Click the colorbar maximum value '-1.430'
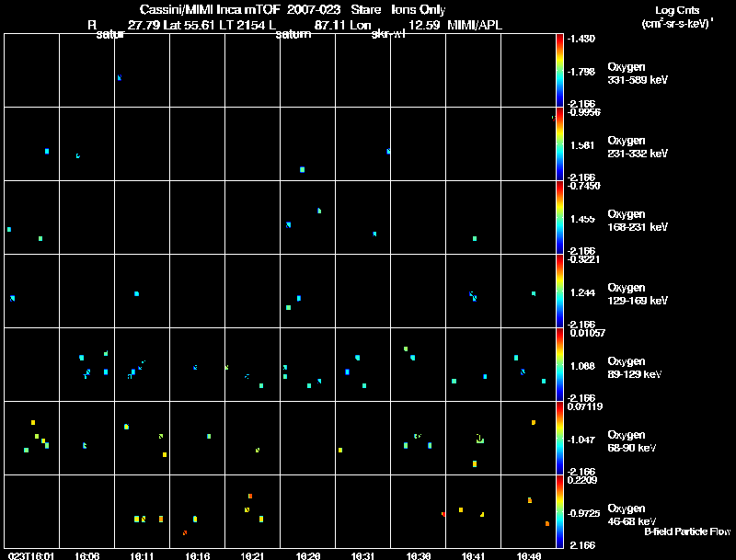This screenshot has width=736, height=560. (x=581, y=39)
